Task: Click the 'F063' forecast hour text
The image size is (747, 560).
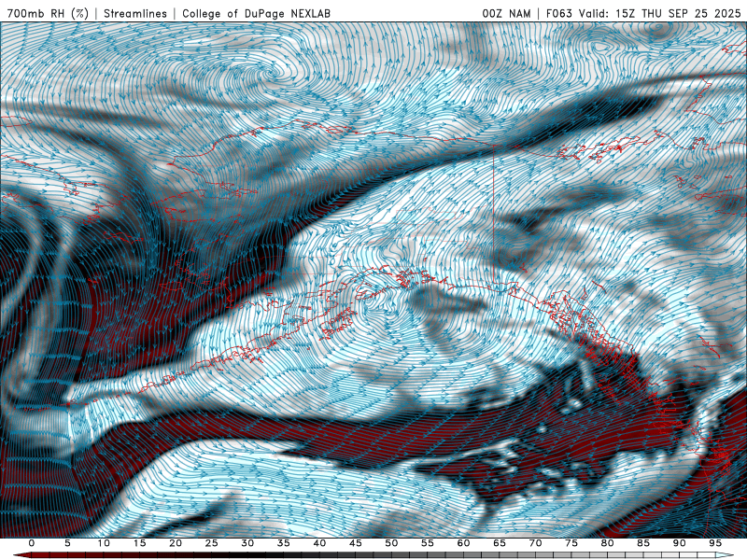Action: pos(558,13)
